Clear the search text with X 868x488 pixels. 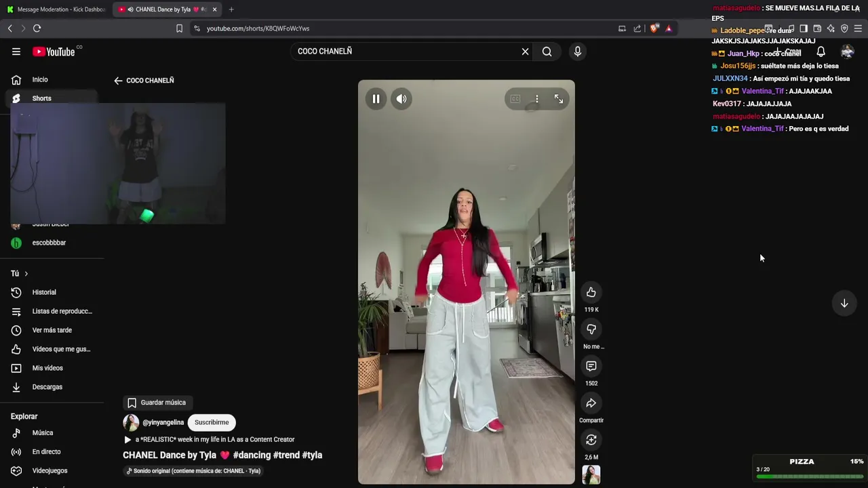point(525,52)
